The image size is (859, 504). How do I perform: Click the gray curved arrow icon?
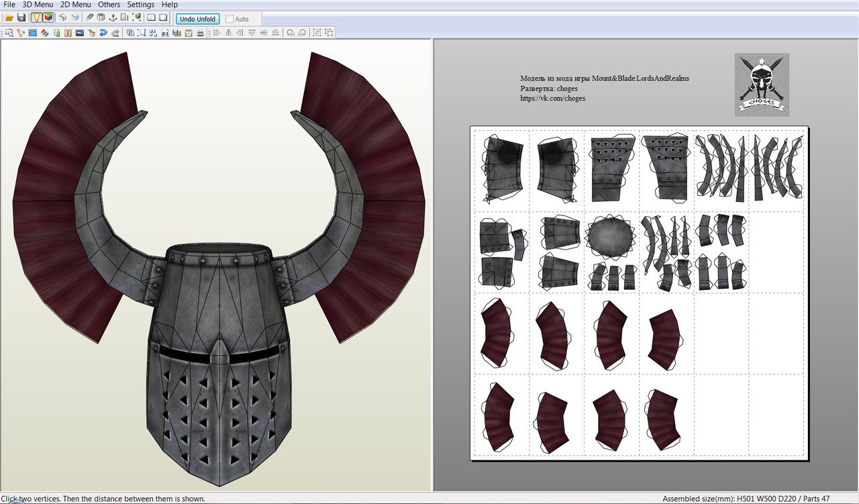click(x=115, y=32)
